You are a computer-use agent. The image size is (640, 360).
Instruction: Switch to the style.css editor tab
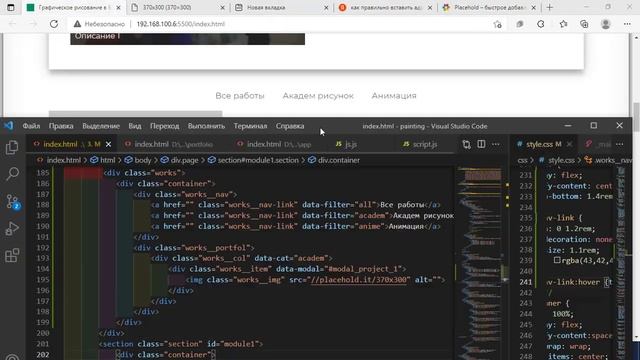pyautogui.click(x=544, y=144)
